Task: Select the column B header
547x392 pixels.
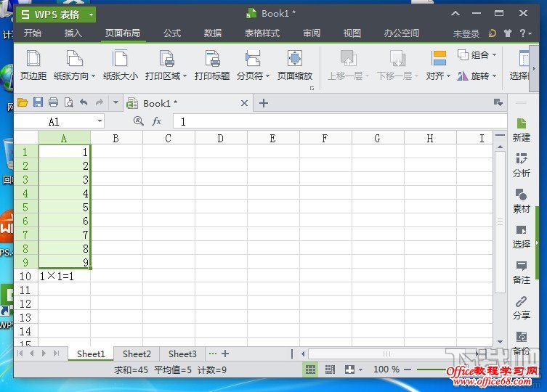Action: tap(116, 138)
